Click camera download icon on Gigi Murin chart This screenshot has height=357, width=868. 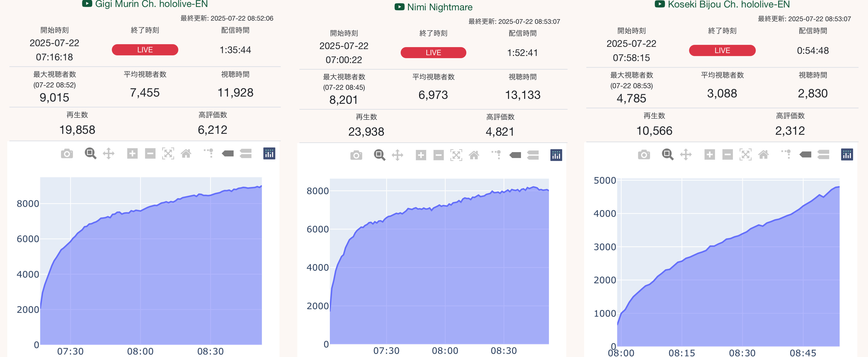67,154
